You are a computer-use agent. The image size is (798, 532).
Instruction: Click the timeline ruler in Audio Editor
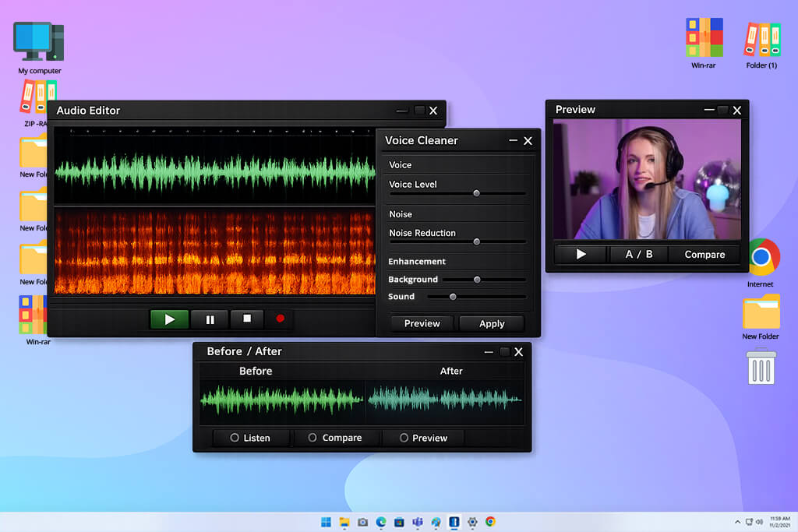point(215,131)
